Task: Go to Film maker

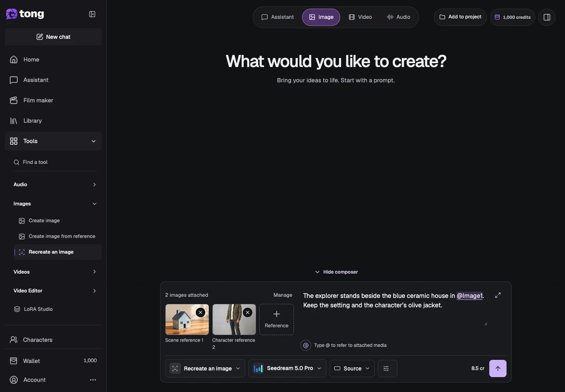Action: (53, 100)
